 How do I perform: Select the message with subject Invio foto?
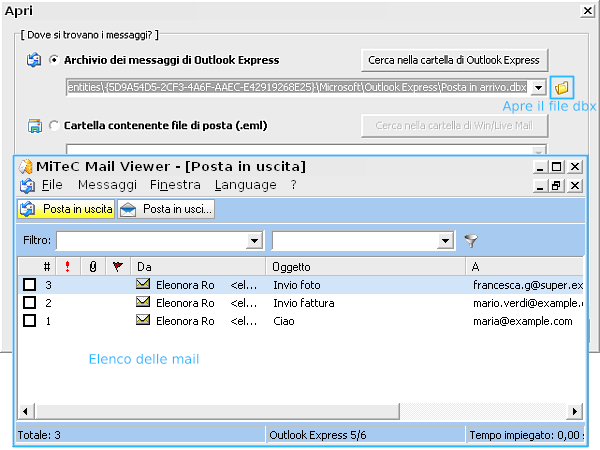tap(297, 285)
